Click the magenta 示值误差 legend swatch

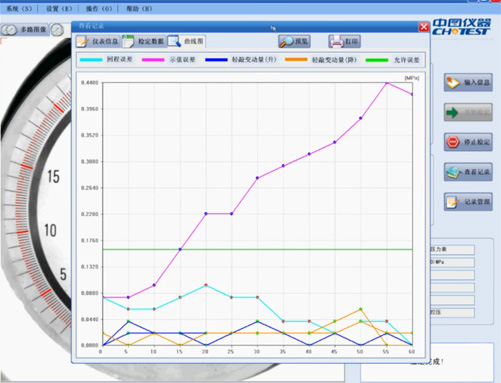(x=153, y=60)
